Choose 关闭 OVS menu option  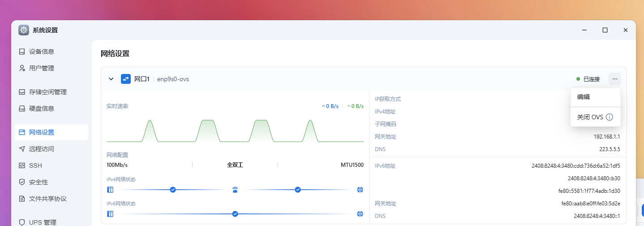[x=590, y=117]
